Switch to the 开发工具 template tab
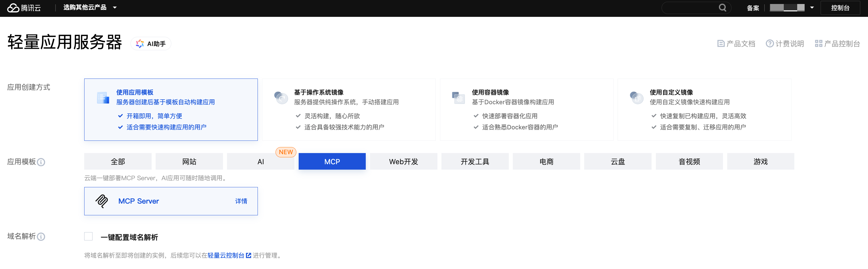This screenshot has height=269, width=868. click(x=475, y=161)
